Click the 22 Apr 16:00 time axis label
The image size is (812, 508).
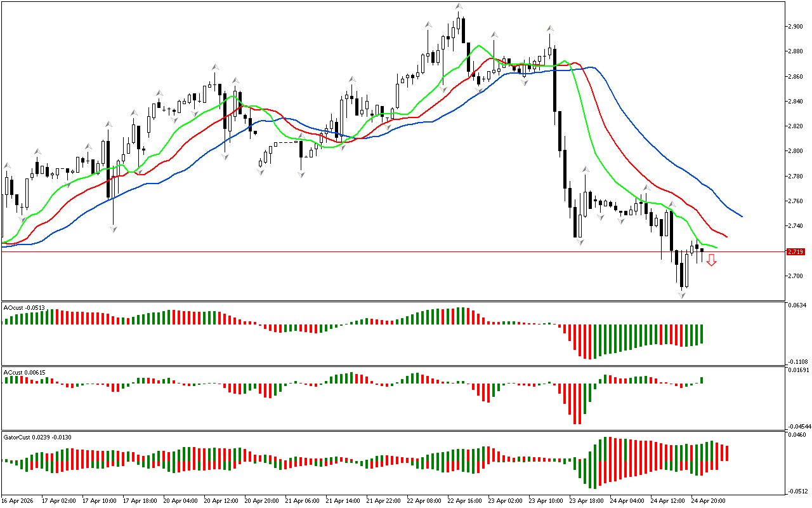463,500
